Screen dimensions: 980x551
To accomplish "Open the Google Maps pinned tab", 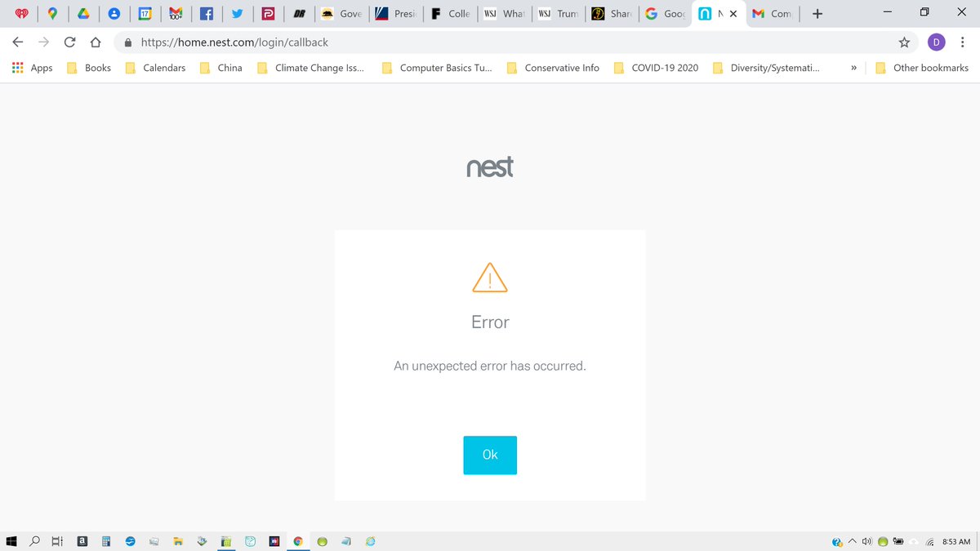I will 52,14.
